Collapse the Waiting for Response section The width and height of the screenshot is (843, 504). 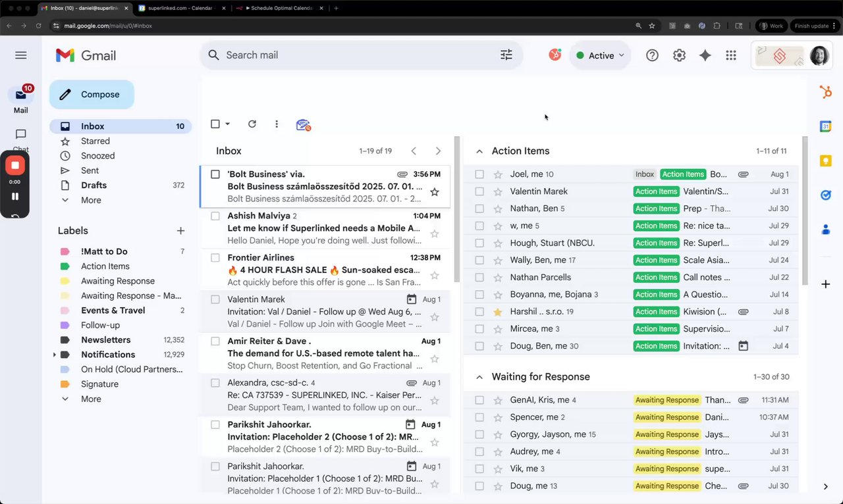479,377
